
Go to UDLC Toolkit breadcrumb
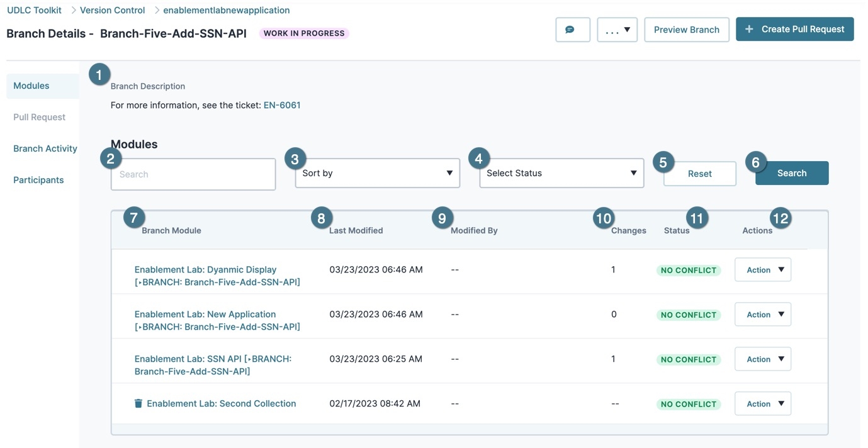34,10
